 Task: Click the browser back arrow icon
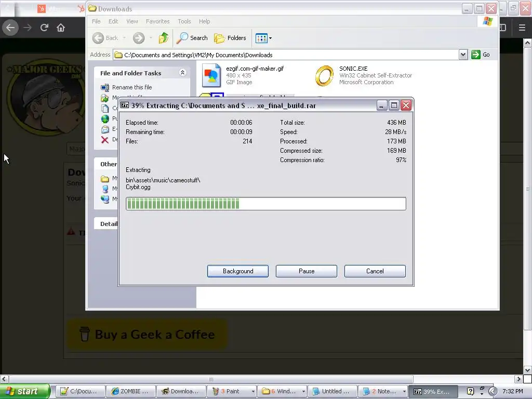[10, 28]
